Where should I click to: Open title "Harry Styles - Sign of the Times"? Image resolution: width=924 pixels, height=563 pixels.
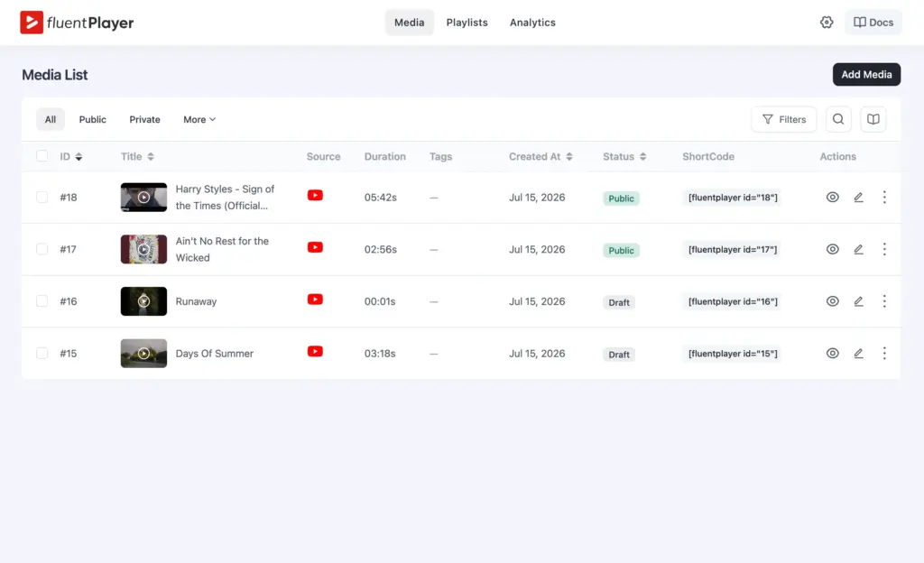tap(225, 198)
